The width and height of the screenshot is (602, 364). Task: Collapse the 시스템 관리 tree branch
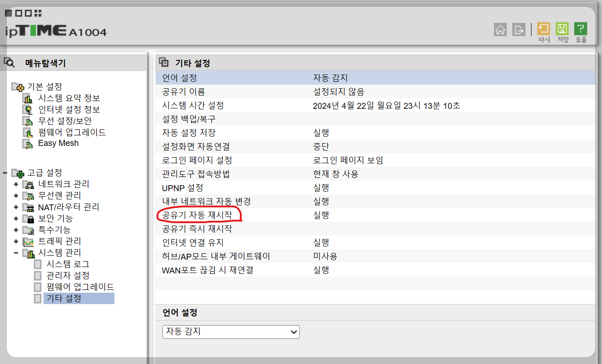(x=16, y=252)
